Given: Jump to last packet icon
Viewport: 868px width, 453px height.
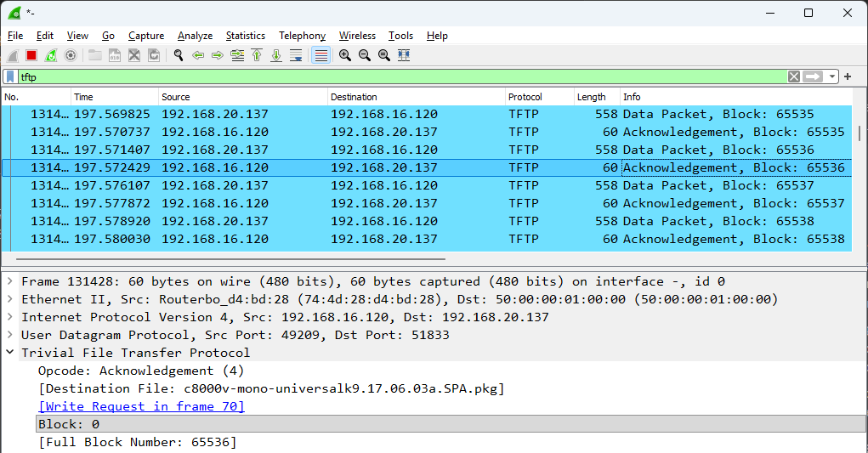Looking at the screenshot, I should 276,55.
